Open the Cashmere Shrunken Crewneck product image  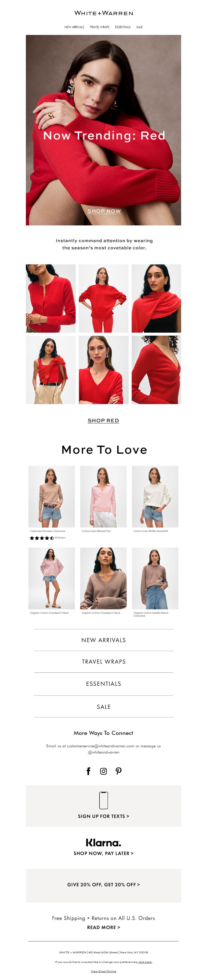pos(52,496)
